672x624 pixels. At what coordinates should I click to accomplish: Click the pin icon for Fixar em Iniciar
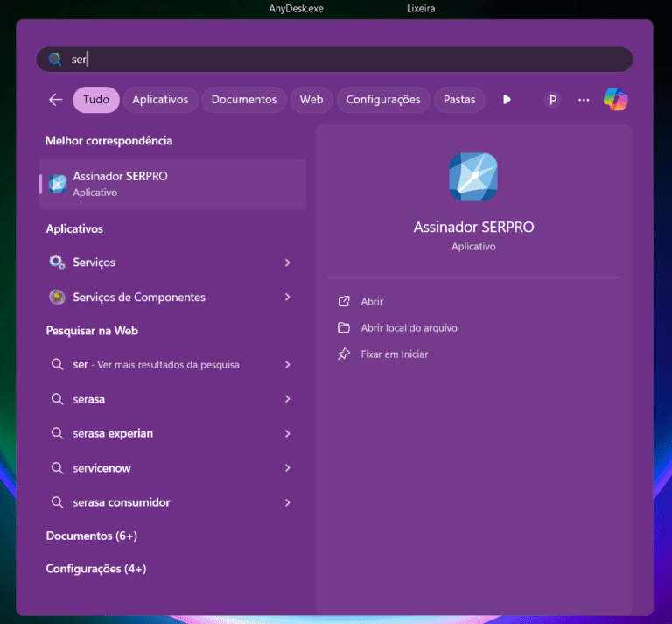pos(344,354)
